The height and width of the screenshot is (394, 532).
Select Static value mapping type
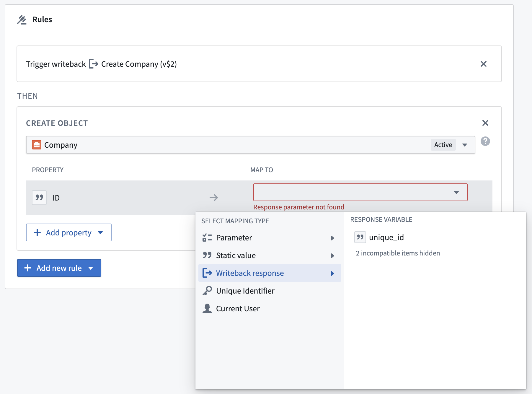point(270,255)
